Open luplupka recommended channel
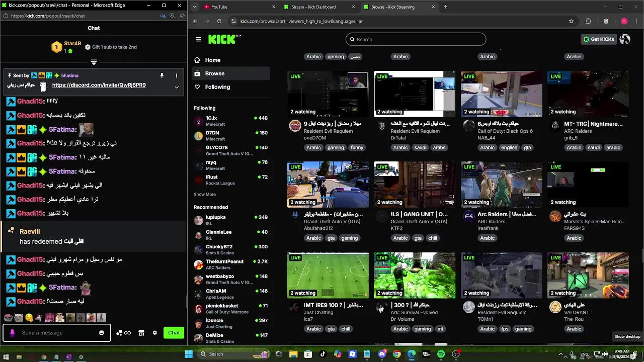The height and width of the screenshot is (362, 644). coord(231,220)
